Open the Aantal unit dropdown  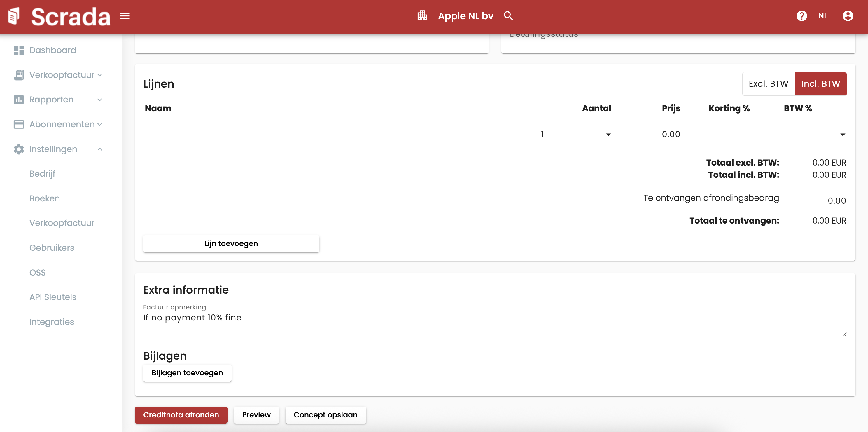point(608,135)
